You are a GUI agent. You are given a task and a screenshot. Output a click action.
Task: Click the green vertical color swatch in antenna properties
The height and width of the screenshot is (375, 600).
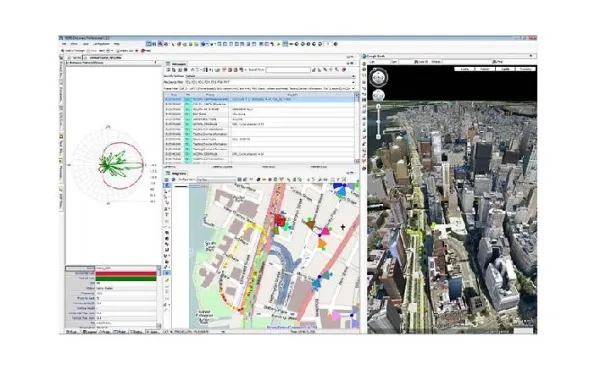[x=126, y=279]
